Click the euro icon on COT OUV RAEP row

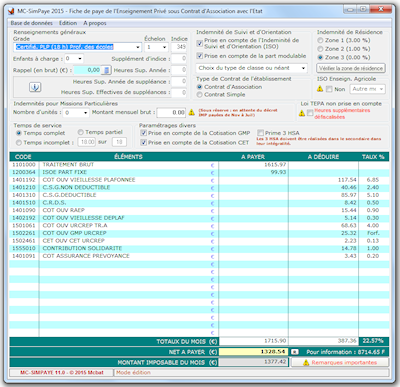(213, 211)
